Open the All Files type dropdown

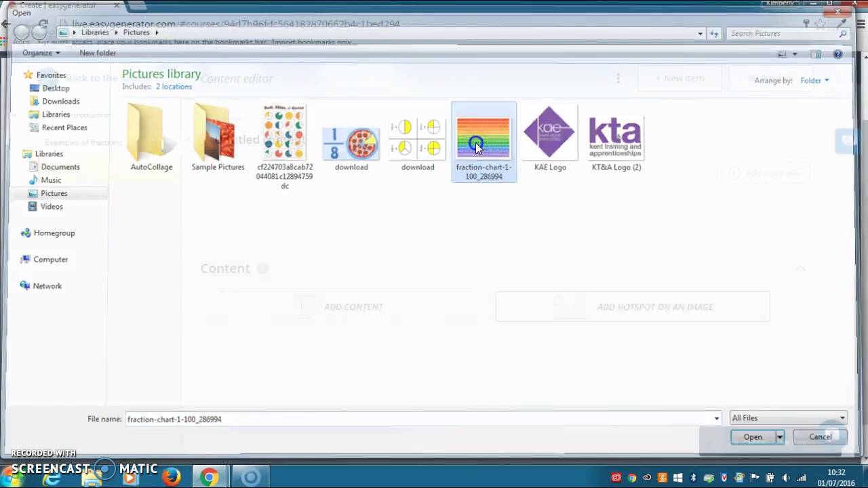(x=789, y=418)
